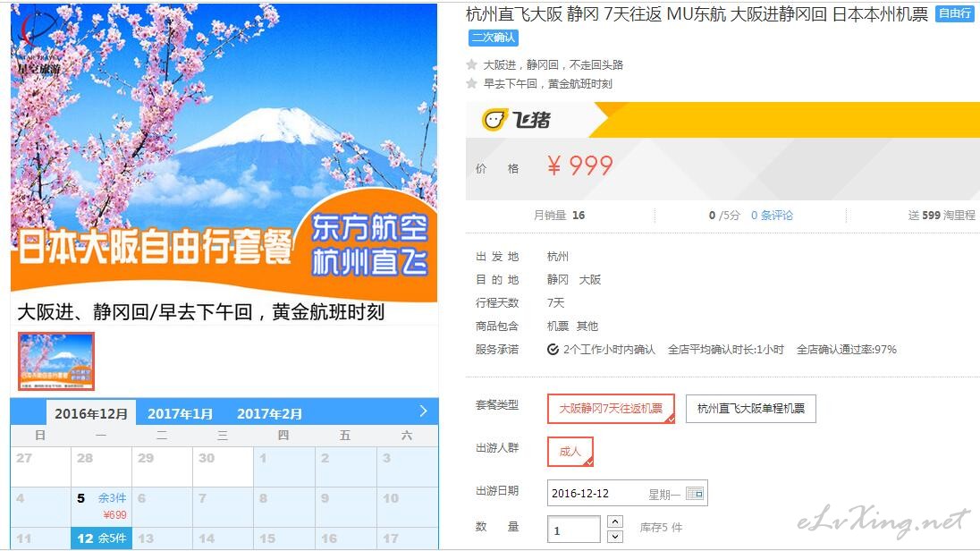Click the Fliggy pig logo icon

[493, 119]
